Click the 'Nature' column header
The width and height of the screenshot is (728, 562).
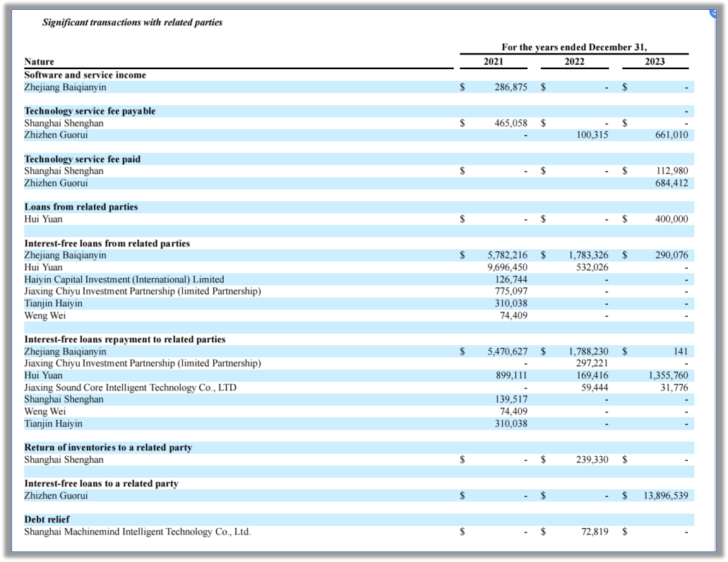(x=39, y=62)
